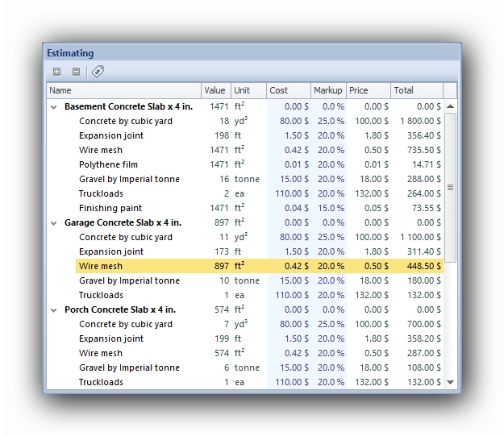Select the Expansion joint row with value 198
The height and width of the screenshot is (436, 504).
pyautogui.click(x=245, y=135)
